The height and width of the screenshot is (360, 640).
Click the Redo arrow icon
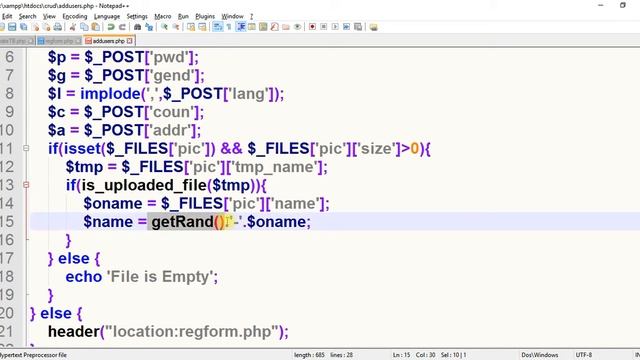[122, 27]
